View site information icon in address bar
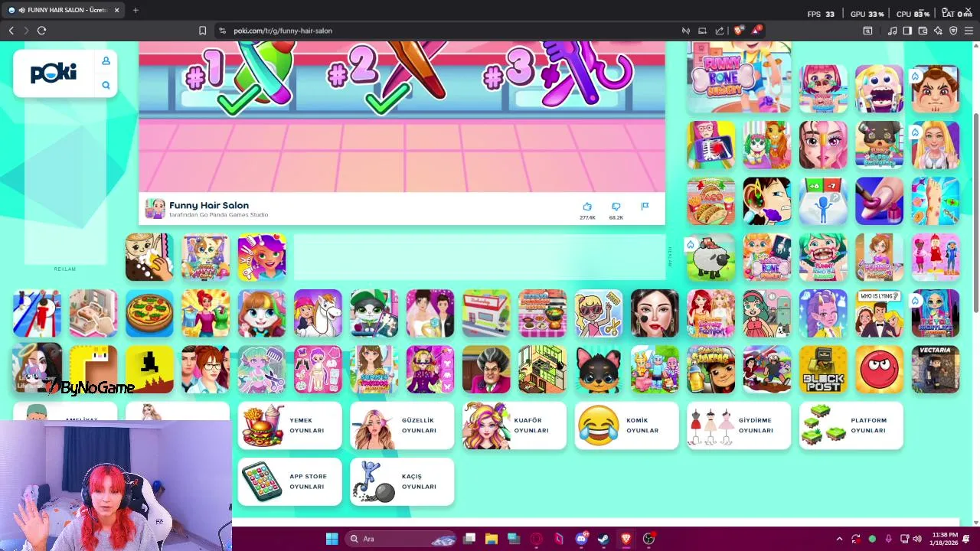Viewport: 980px width, 551px height. [222, 31]
